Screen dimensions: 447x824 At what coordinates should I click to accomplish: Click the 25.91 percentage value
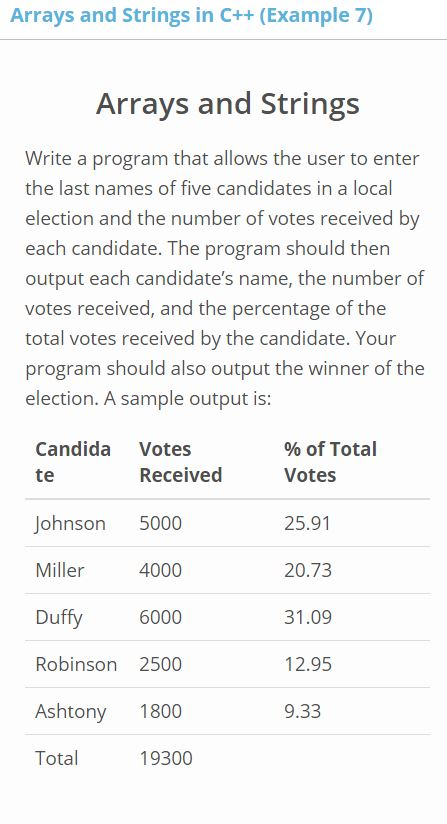point(307,523)
